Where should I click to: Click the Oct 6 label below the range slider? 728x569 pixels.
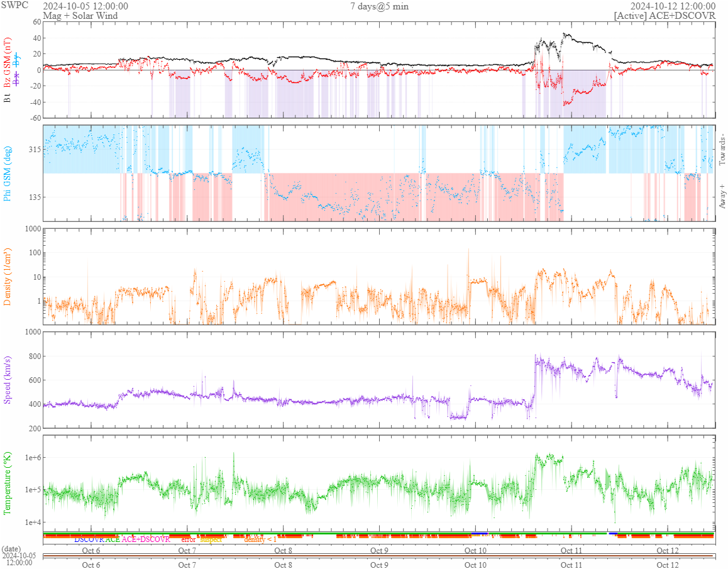click(x=91, y=565)
